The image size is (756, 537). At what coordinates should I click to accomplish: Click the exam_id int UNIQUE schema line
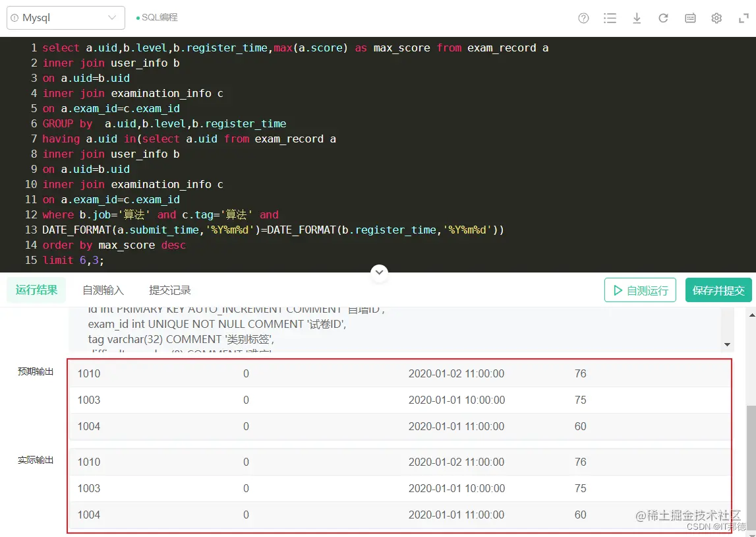coord(217,324)
